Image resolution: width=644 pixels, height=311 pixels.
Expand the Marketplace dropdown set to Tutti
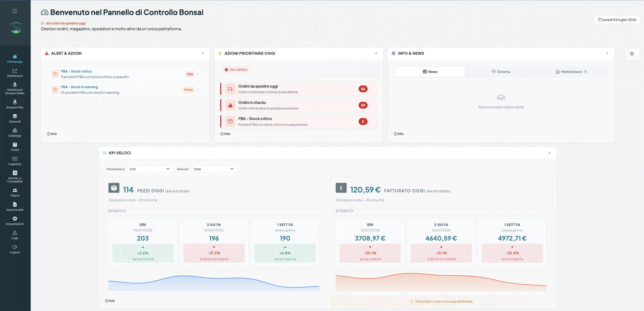150,169
